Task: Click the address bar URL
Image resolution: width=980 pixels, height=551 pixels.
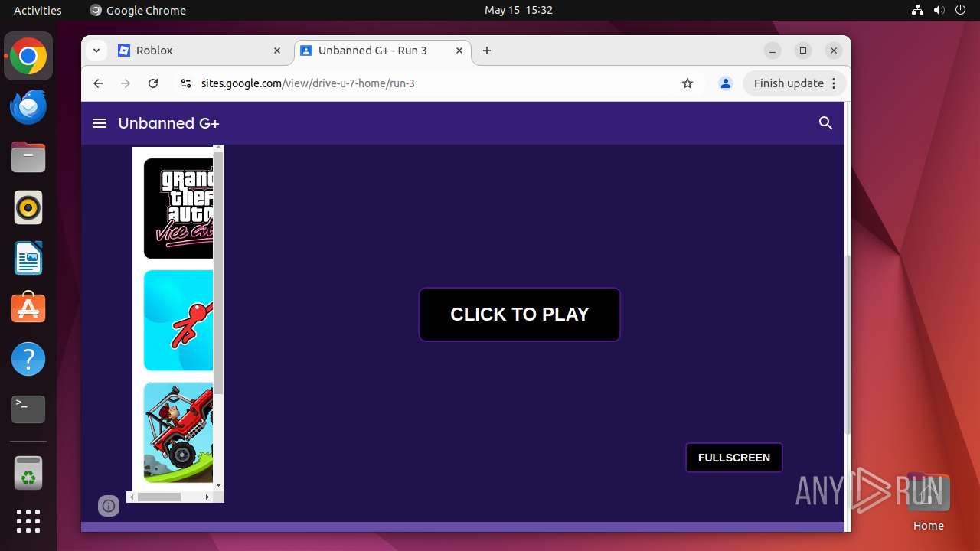Action: tap(308, 83)
